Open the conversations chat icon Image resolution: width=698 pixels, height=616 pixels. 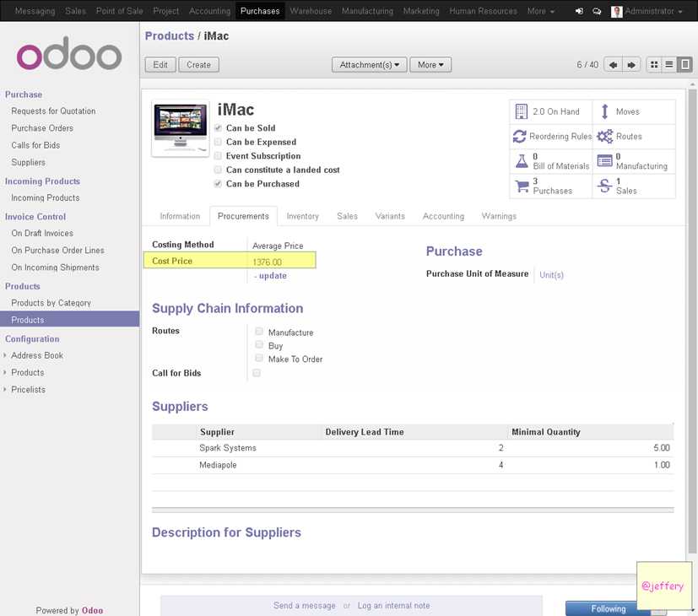tap(597, 11)
